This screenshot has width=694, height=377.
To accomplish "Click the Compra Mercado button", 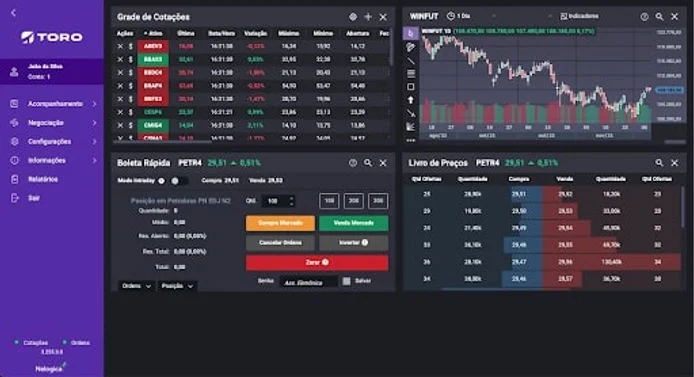I will [280, 223].
